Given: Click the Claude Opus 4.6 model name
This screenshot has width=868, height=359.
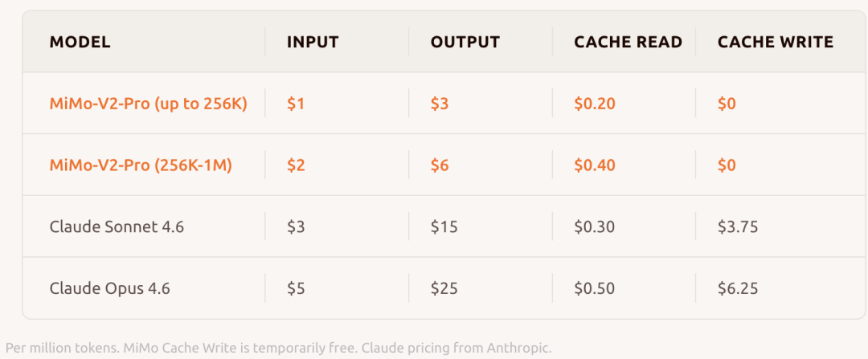Looking at the screenshot, I should coord(109,288).
